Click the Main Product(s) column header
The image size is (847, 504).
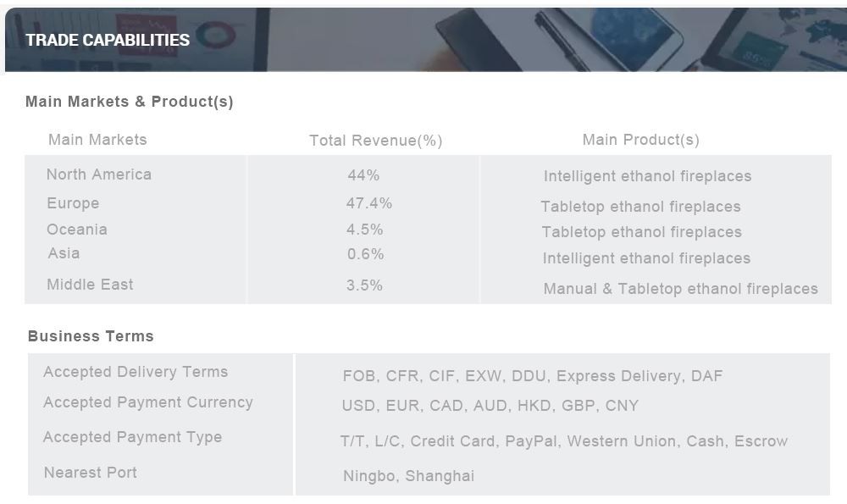tap(640, 140)
